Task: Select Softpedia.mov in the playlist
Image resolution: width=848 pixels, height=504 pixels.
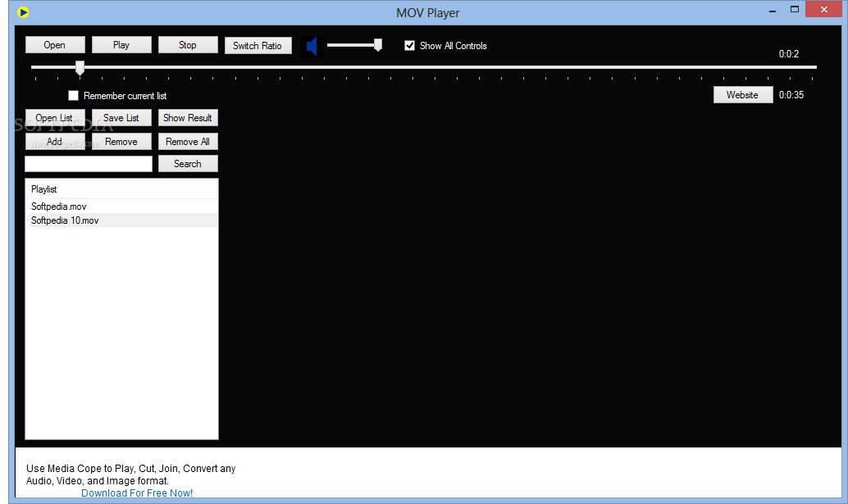Action: tap(121, 207)
